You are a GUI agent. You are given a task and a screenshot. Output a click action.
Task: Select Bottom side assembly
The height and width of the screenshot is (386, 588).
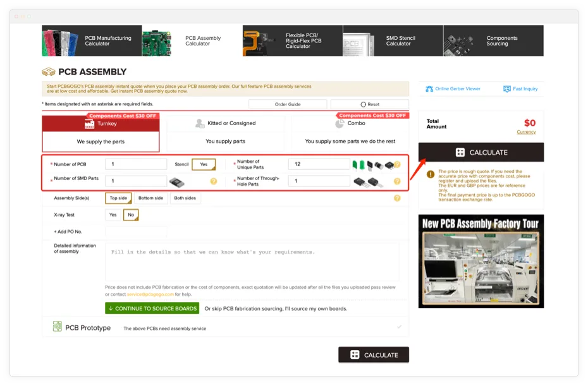coord(150,198)
